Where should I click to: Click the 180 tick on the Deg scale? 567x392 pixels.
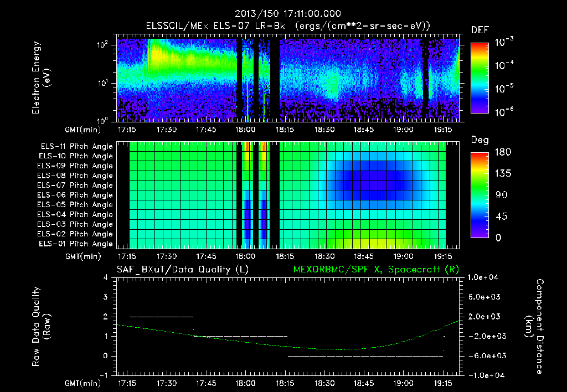click(503, 152)
